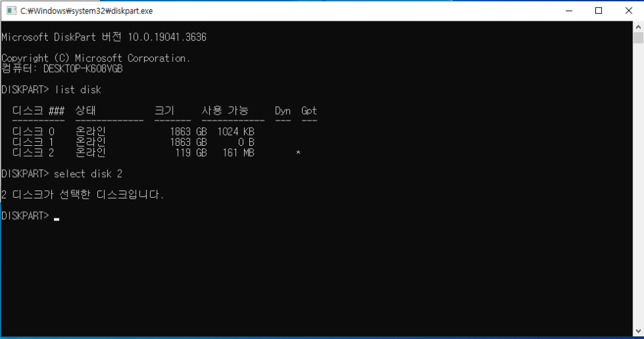Click the diskpart console icon in title bar
The width and height of the screenshot is (644, 339).
[x=11, y=11]
